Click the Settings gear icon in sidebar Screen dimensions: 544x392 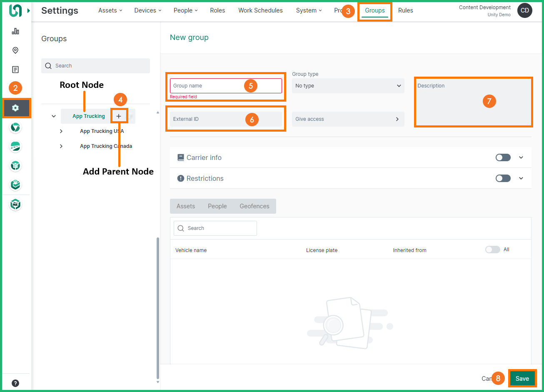(15, 108)
